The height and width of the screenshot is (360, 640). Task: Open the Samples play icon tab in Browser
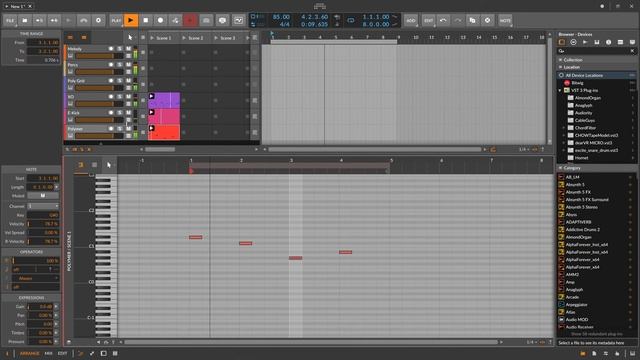pos(585,42)
